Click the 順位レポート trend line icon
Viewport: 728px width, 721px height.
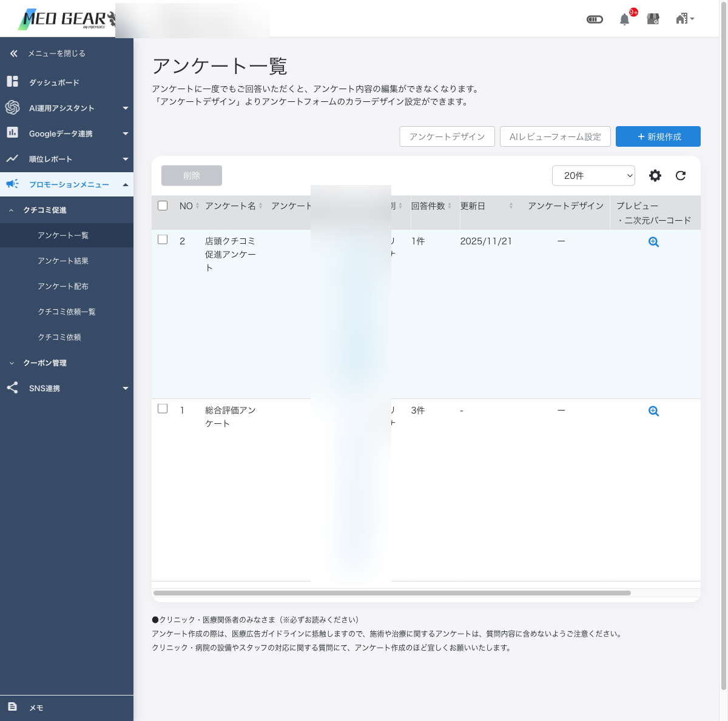click(x=12, y=158)
